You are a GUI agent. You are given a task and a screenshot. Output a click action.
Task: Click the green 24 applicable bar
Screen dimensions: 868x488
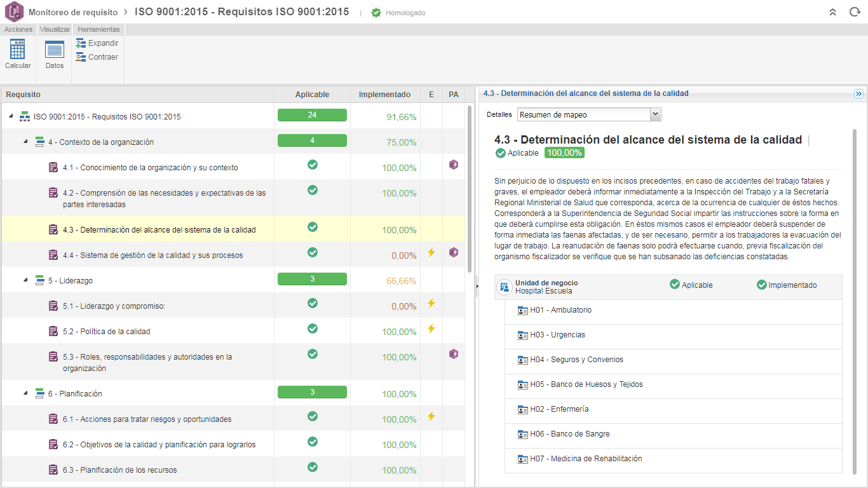[x=312, y=115]
